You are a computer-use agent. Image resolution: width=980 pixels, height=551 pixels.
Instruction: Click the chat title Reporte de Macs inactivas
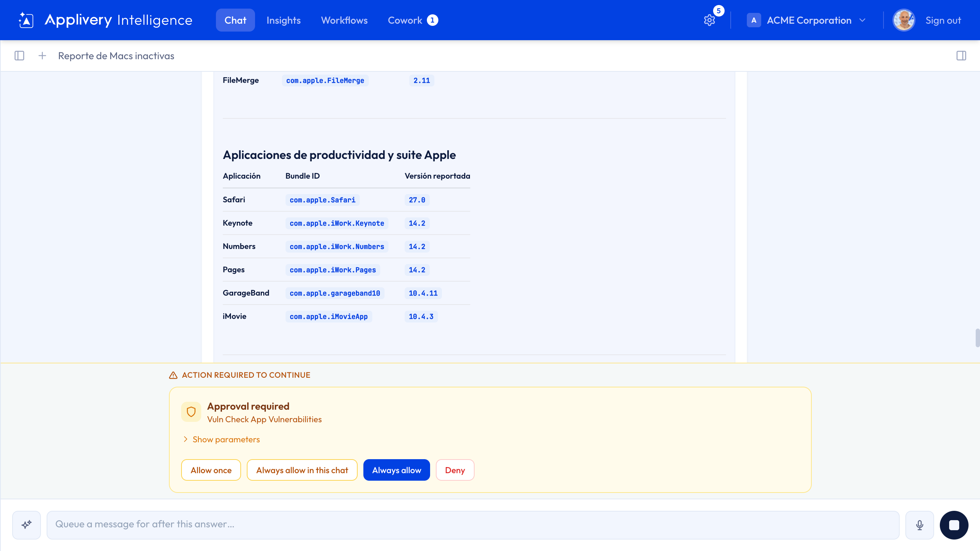click(x=116, y=56)
